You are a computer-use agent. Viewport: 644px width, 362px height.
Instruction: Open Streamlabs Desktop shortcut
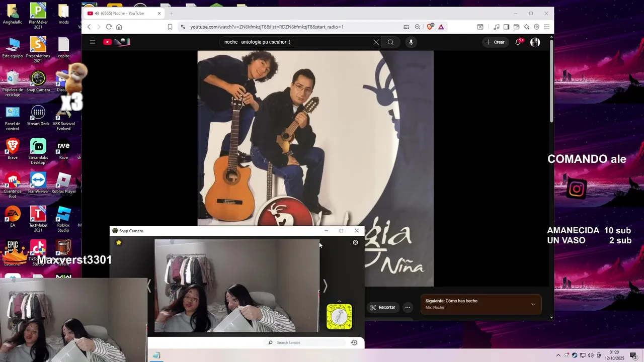click(x=38, y=151)
